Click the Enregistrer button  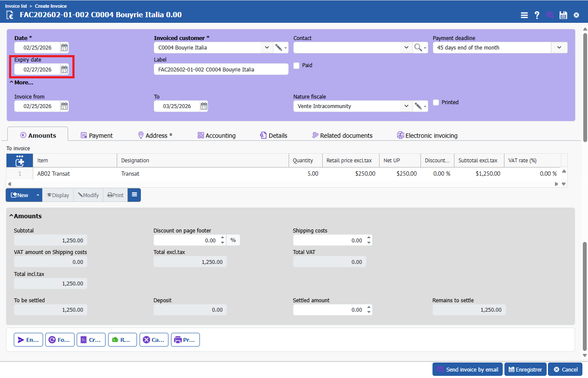click(x=525, y=369)
